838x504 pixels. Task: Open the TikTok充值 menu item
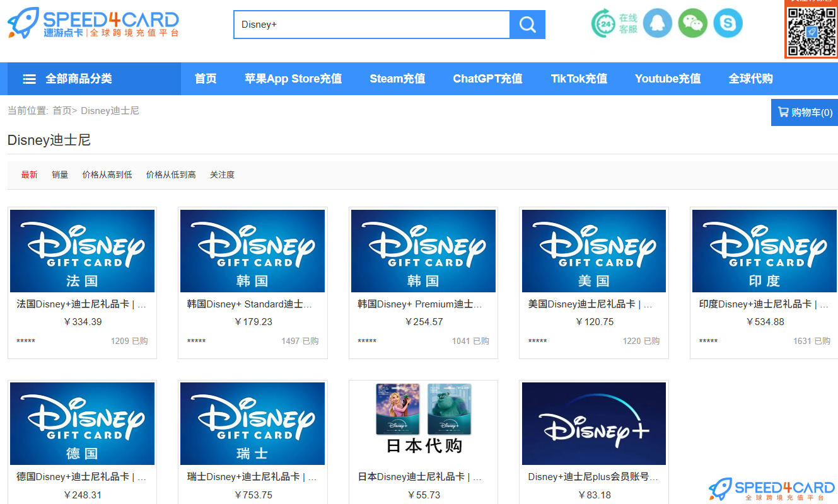pyautogui.click(x=579, y=79)
